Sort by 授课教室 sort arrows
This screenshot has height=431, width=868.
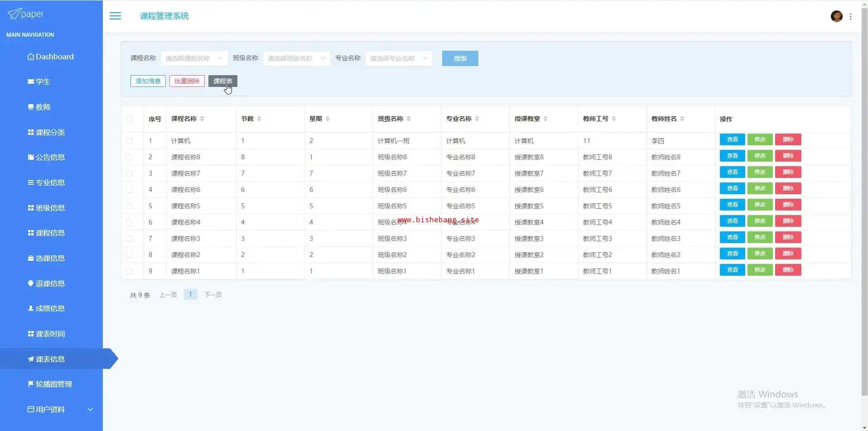point(545,119)
